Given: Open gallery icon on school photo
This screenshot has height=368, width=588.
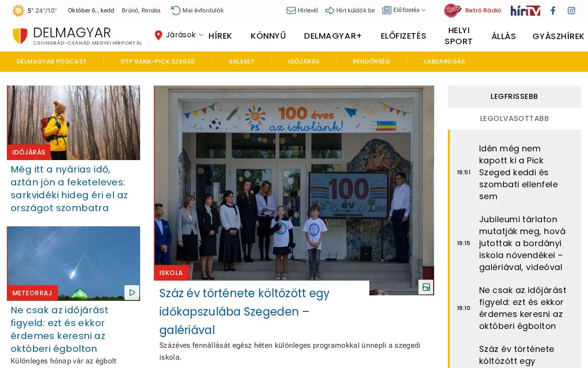Looking at the screenshot, I should tap(426, 287).
